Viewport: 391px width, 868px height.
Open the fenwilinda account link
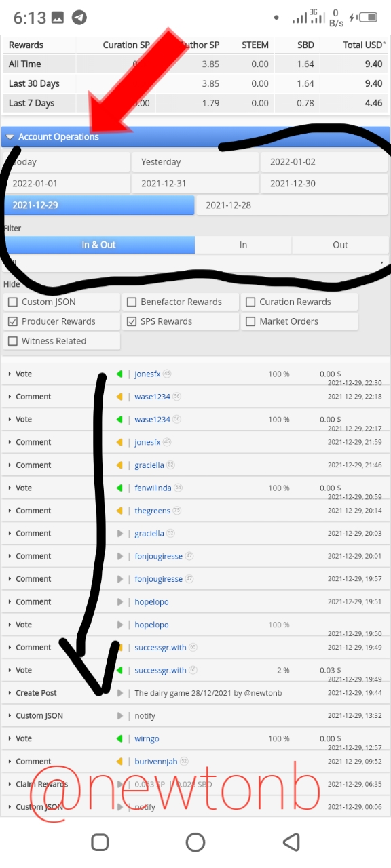coord(153,488)
